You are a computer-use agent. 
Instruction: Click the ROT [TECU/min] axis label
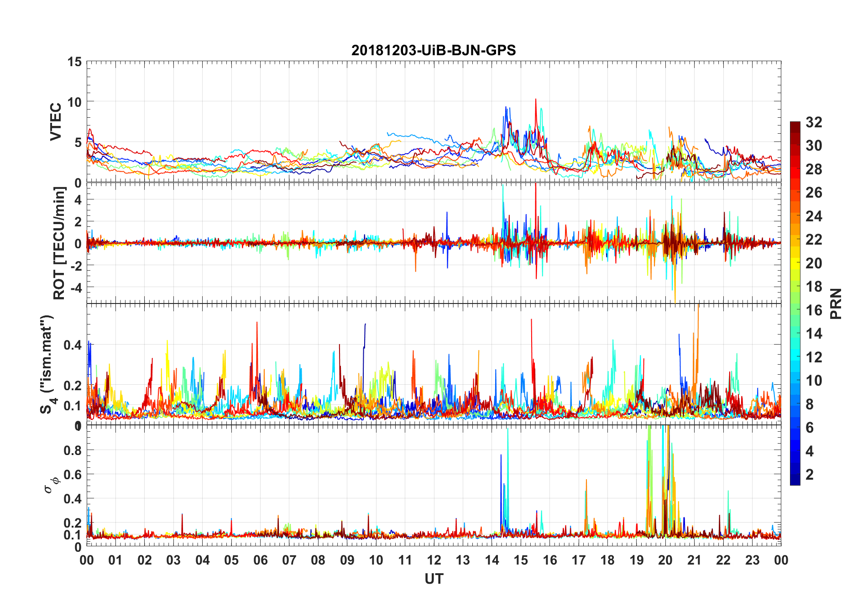59,243
